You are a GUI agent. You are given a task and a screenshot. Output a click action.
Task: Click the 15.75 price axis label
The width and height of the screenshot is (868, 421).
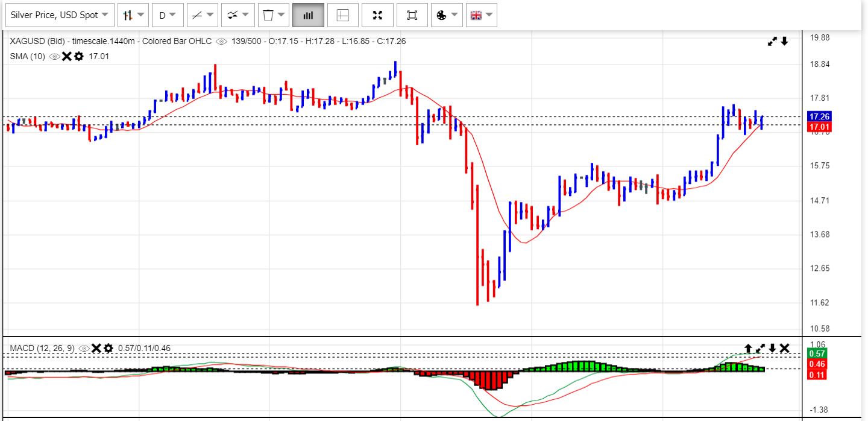pyautogui.click(x=820, y=166)
